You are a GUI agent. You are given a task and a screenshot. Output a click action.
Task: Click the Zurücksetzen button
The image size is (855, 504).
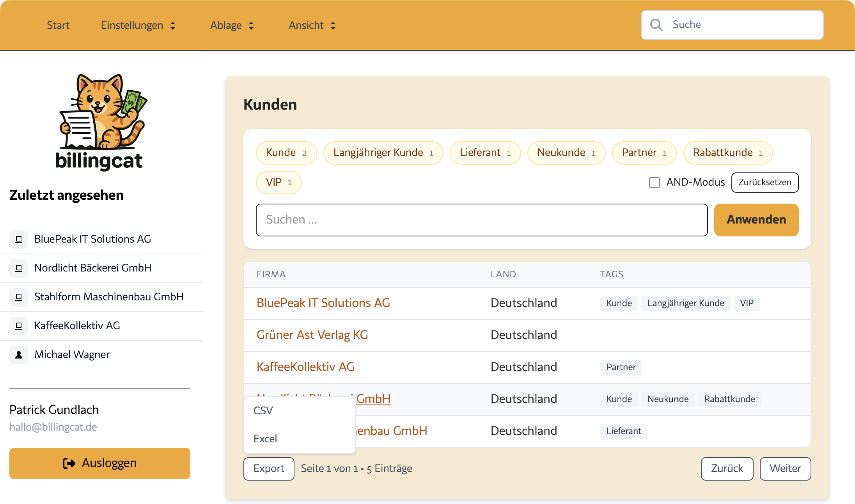(x=765, y=183)
